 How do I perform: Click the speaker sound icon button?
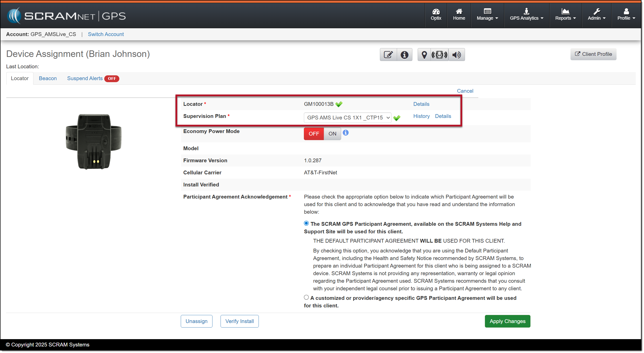tap(456, 55)
